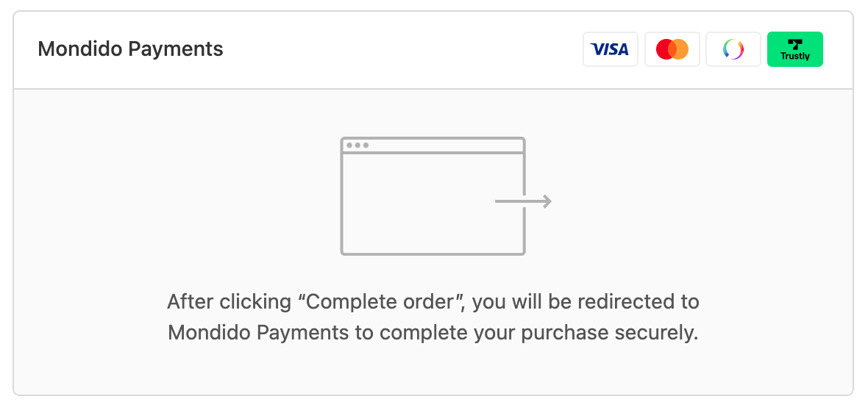Click the title bar strip of window illustration
The image size is (868, 410).
click(433, 145)
